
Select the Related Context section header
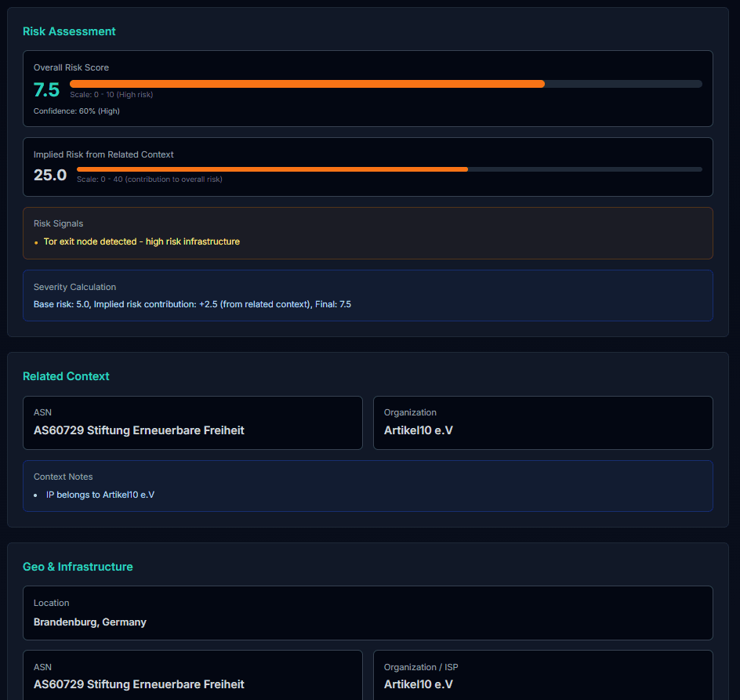point(66,376)
